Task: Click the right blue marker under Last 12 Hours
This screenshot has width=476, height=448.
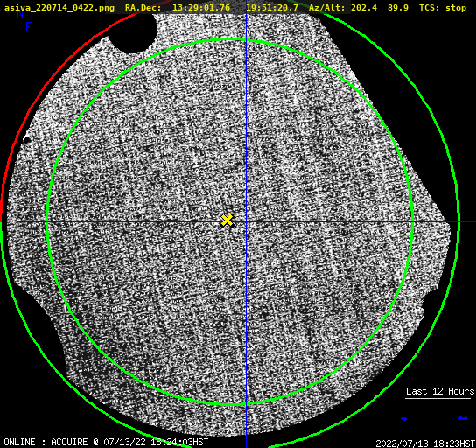Action: [463, 418]
